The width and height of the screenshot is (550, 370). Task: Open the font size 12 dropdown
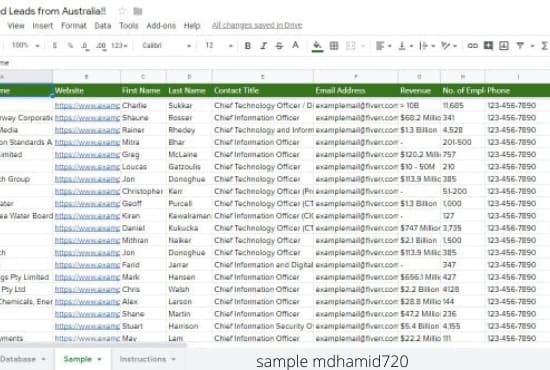(219, 46)
